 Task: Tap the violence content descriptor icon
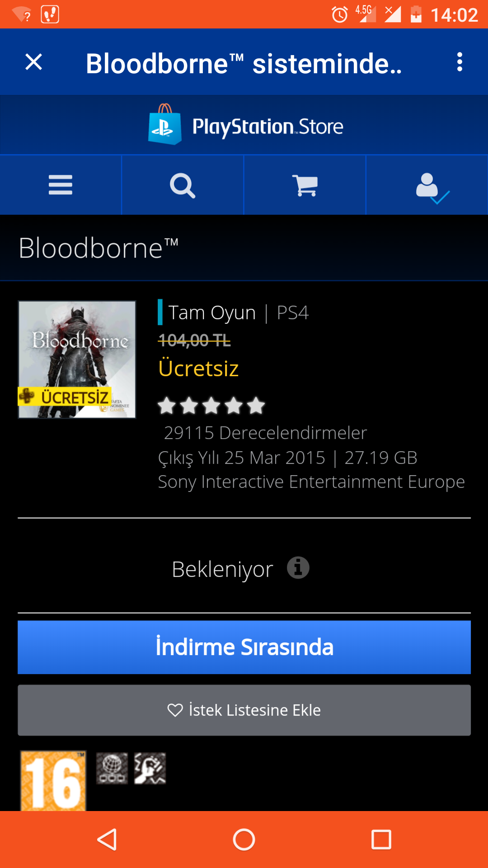coord(150,768)
